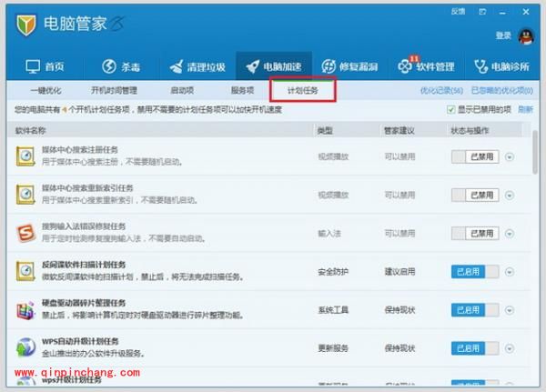Click the 反馈 feedback link
Image resolution: width=546 pixels, height=392 pixels.
(x=458, y=12)
